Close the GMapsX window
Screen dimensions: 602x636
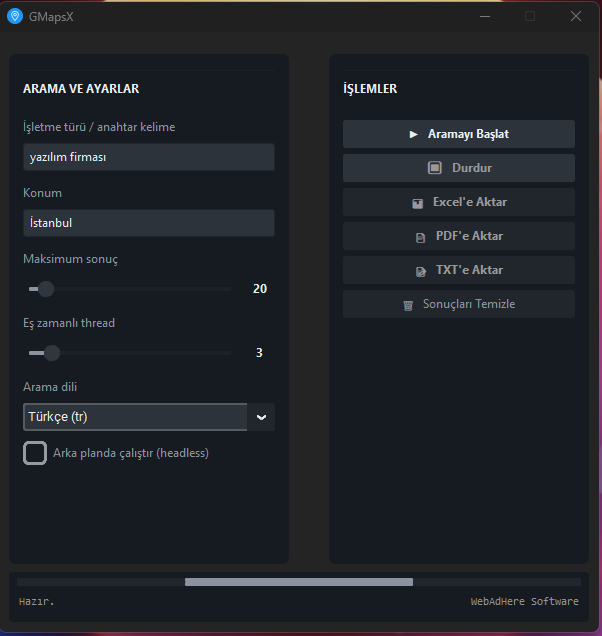(576, 16)
